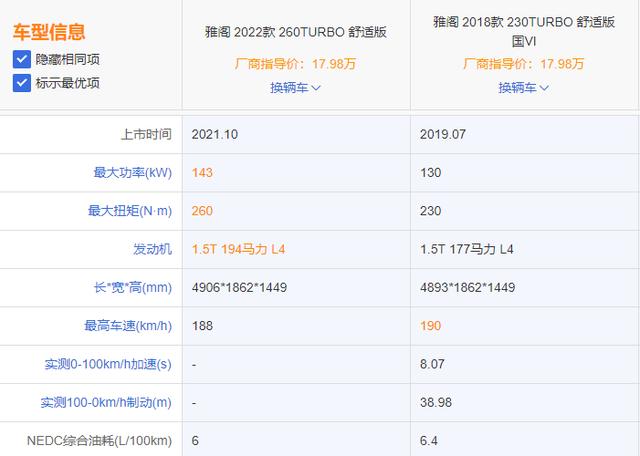This screenshot has width=640, height=456.
Task: Click the 38.98 braking distance value
Action: coord(436,403)
